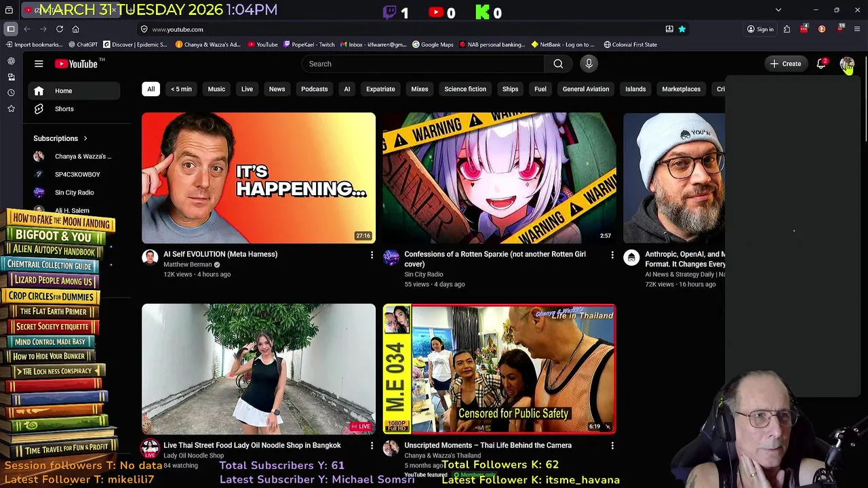The height and width of the screenshot is (488, 868).
Task: Reload the page with browser refresh icon
Action: 60,29
